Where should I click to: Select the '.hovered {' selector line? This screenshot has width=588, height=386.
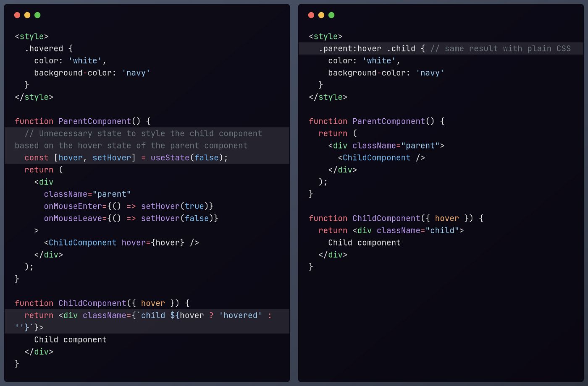point(49,49)
